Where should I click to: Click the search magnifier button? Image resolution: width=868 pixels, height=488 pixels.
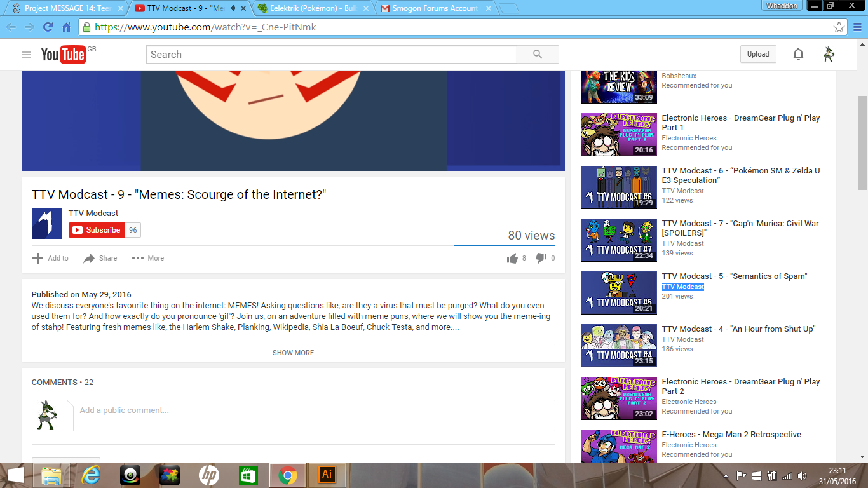(x=538, y=55)
